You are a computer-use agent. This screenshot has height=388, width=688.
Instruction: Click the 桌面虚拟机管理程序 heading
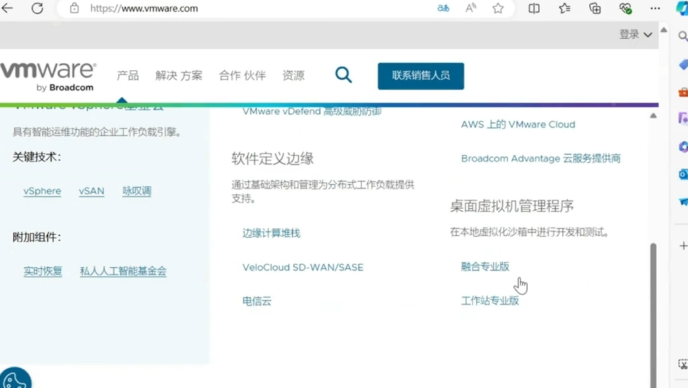pyautogui.click(x=512, y=206)
